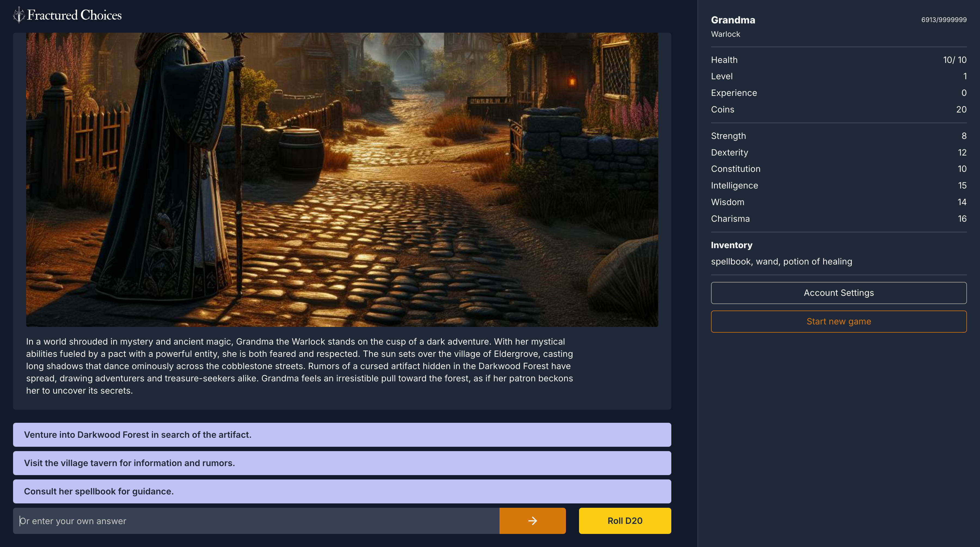980x547 pixels.
Task: Pick Consult her spellbook for guidance
Action: point(342,491)
